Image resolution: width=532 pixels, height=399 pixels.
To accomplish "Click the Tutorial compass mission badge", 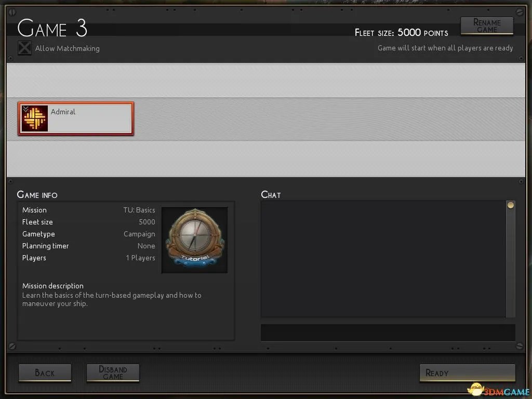I will [194, 240].
